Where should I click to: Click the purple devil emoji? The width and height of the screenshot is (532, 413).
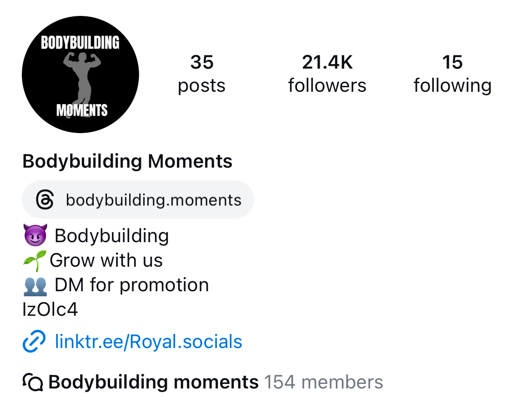(35, 235)
